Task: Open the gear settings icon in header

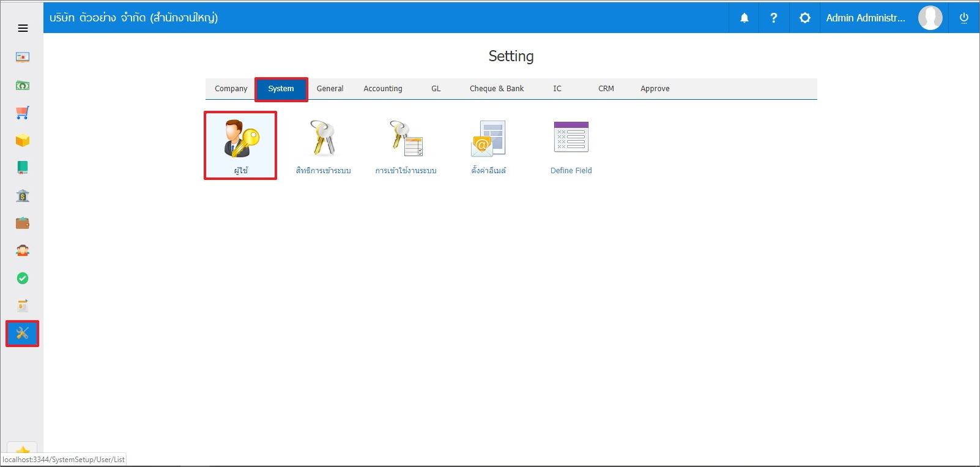Action: point(805,18)
